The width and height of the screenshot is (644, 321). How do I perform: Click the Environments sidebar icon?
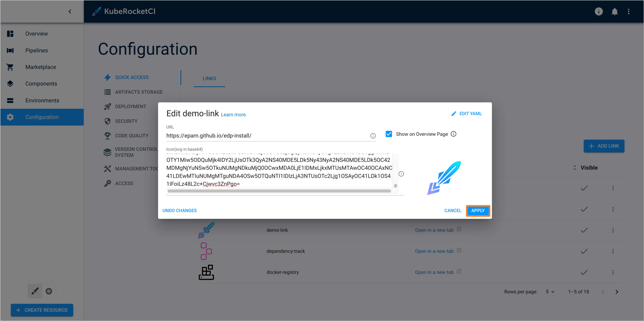10,100
